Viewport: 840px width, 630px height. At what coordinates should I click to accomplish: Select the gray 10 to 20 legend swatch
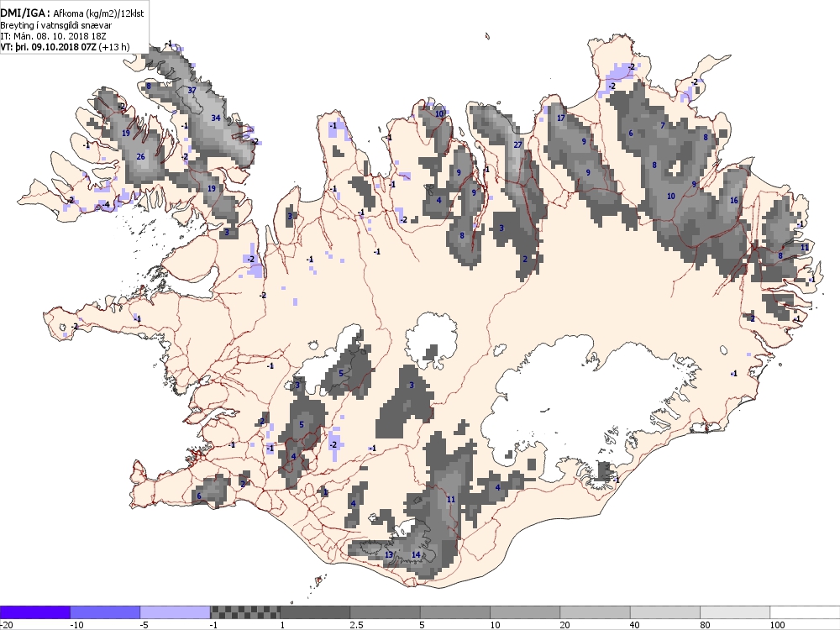point(525,612)
